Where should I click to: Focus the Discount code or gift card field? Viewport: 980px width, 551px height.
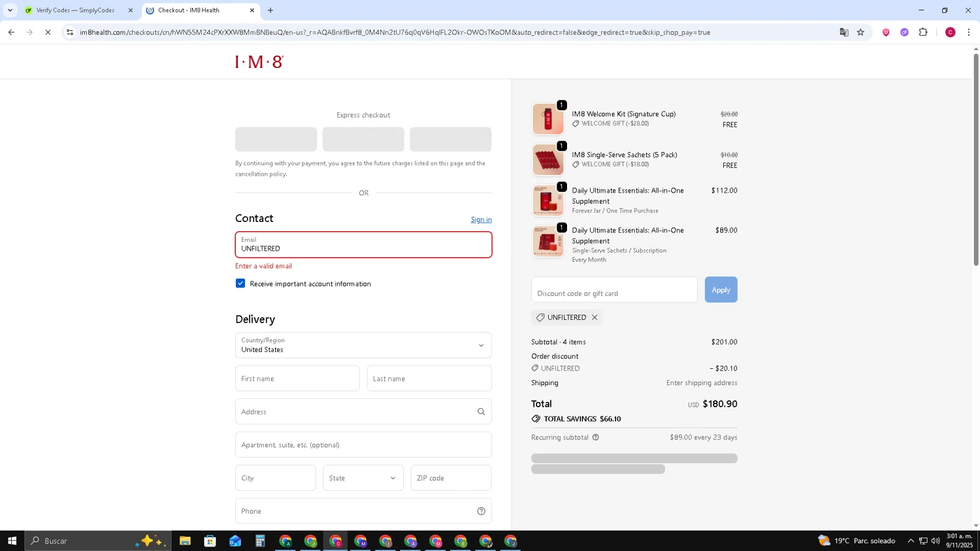click(614, 290)
